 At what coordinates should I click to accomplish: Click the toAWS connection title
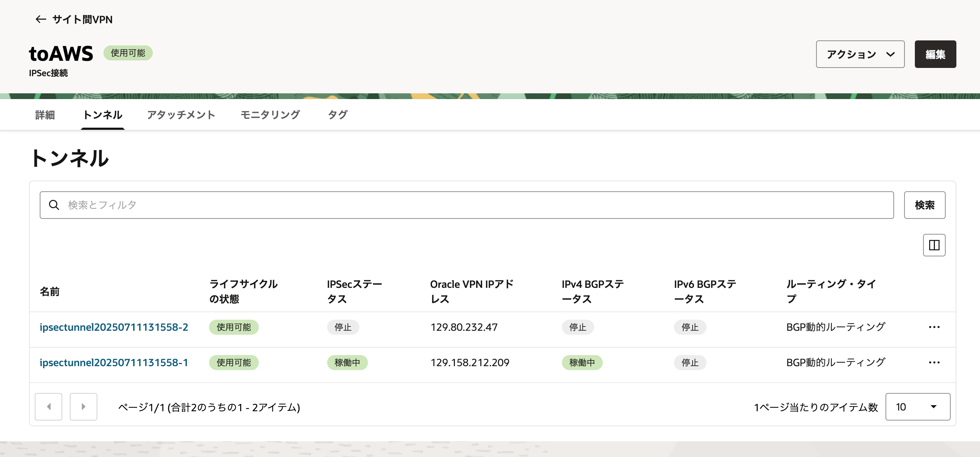coord(61,53)
